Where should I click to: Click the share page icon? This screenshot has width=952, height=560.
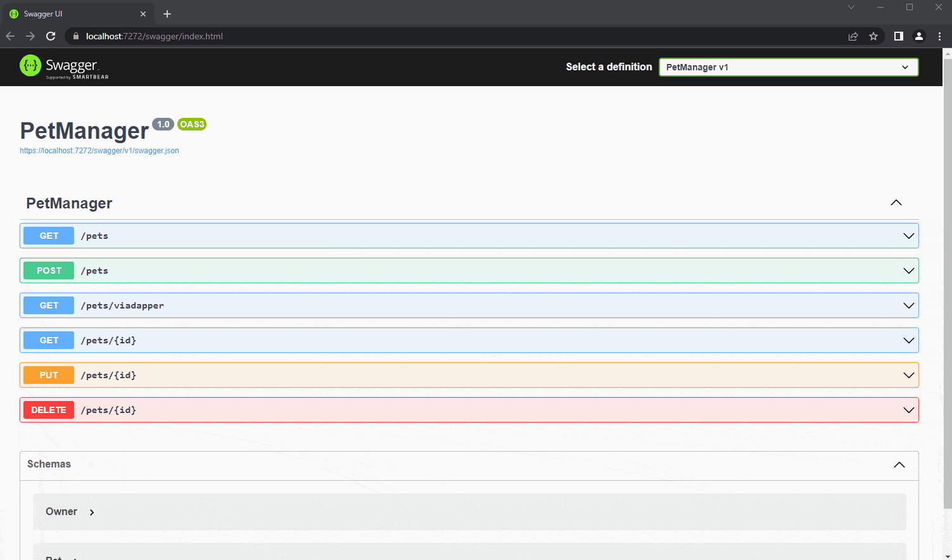[853, 36]
